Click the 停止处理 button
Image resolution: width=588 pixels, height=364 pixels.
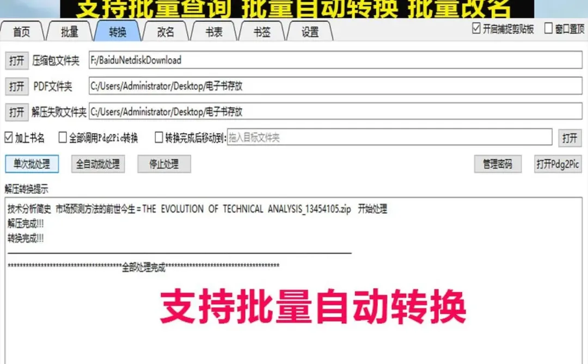(x=163, y=164)
